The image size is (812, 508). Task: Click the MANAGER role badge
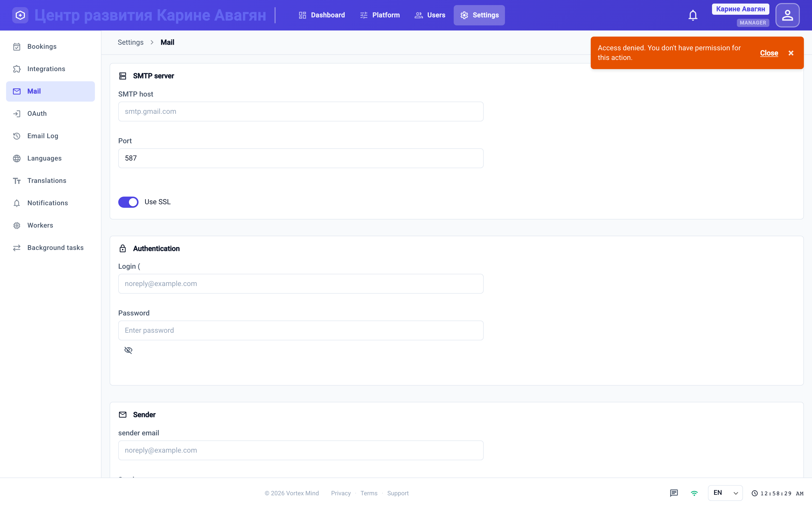point(753,23)
